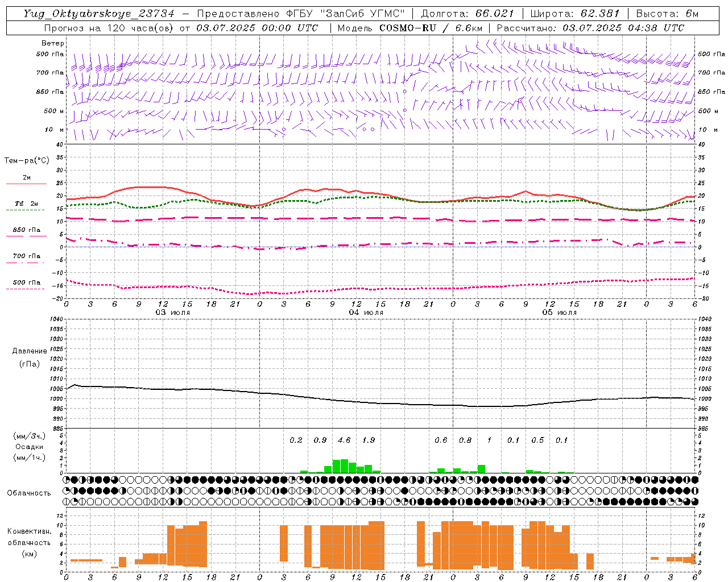Select the text Предоставлено ФГБУ "ЗапСиб УГМС"
This screenshot has width=728, height=582.
tap(301, 14)
